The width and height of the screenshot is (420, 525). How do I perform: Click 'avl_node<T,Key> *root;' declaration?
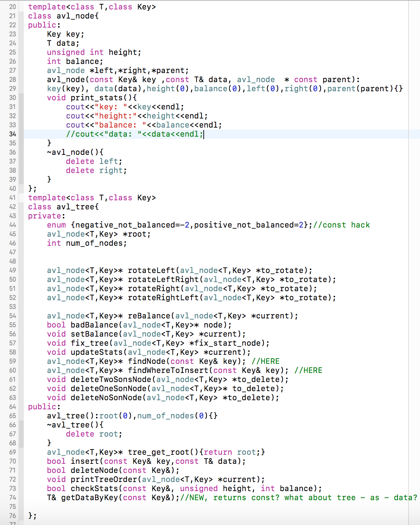point(99,234)
